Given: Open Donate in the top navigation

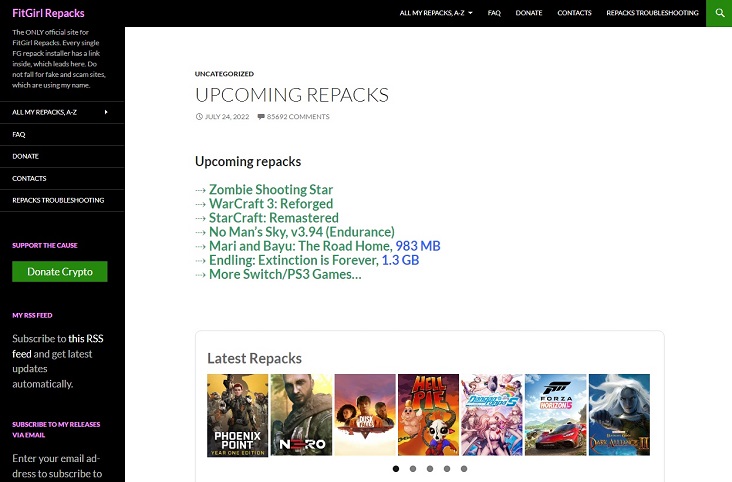Looking at the screenshot, I should click(528, 13).
